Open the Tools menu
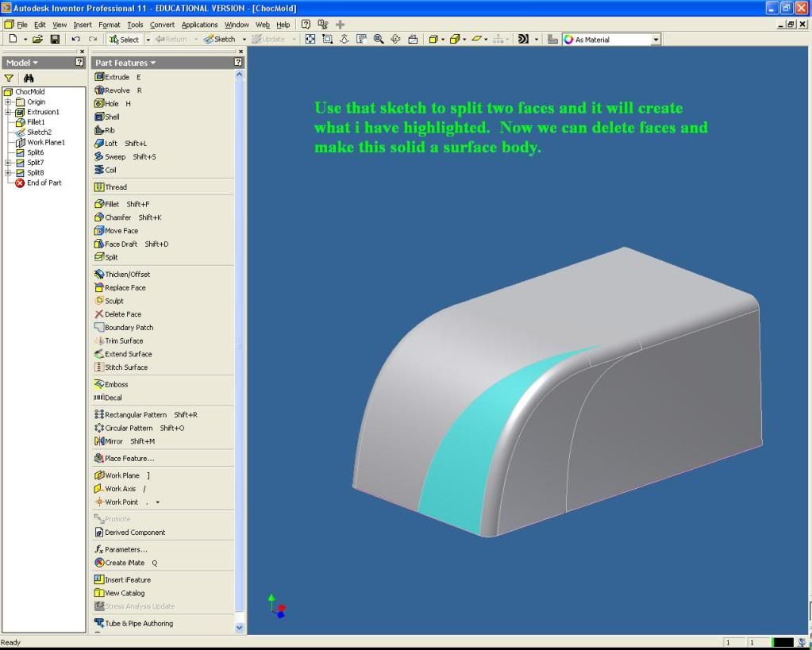Screen dimensions: 812x650 [135, 25]
